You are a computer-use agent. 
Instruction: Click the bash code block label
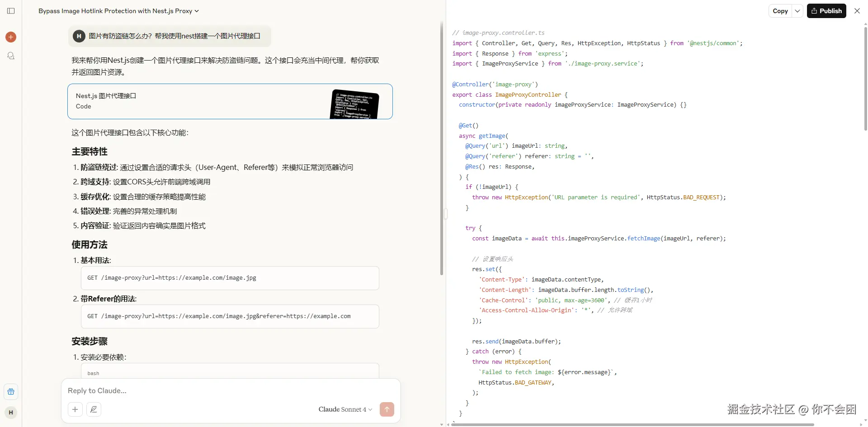click(x=93, y=373)
